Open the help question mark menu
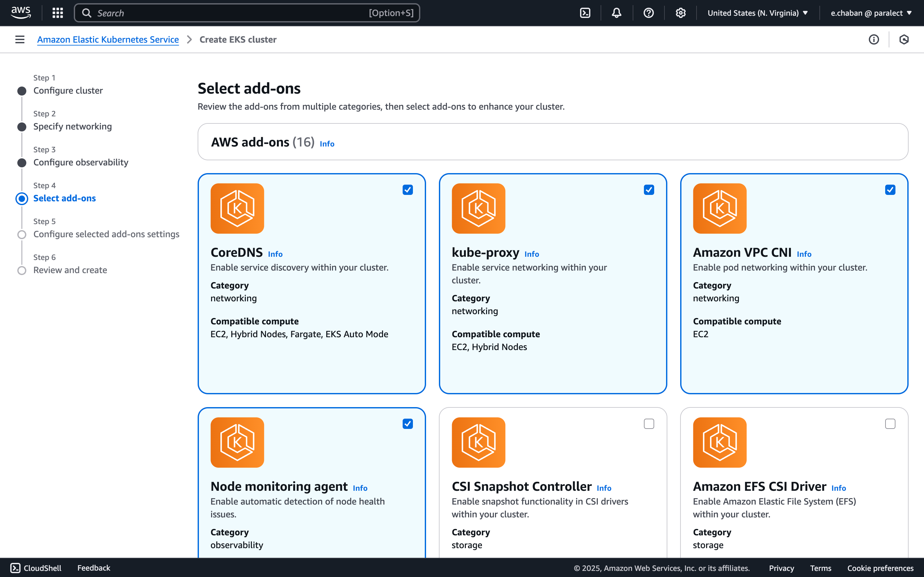This screenshot has height=577, width=924. pos(648,13)
